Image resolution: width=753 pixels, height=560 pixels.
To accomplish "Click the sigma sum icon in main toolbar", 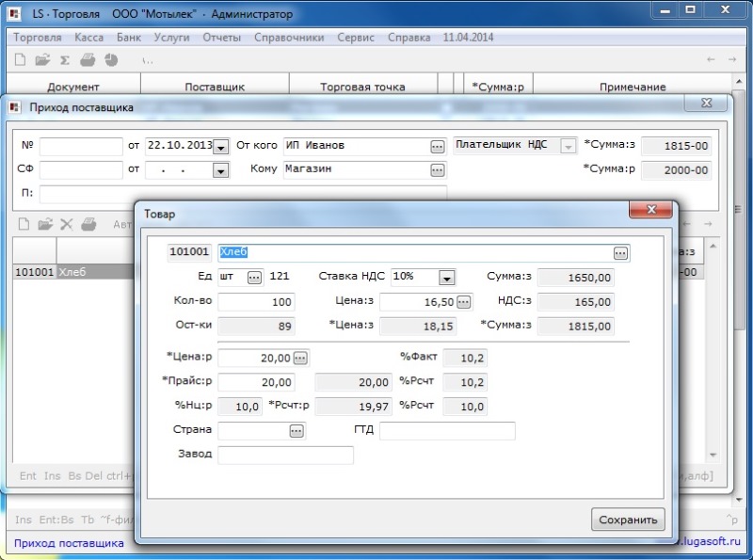I will [65, 60].
